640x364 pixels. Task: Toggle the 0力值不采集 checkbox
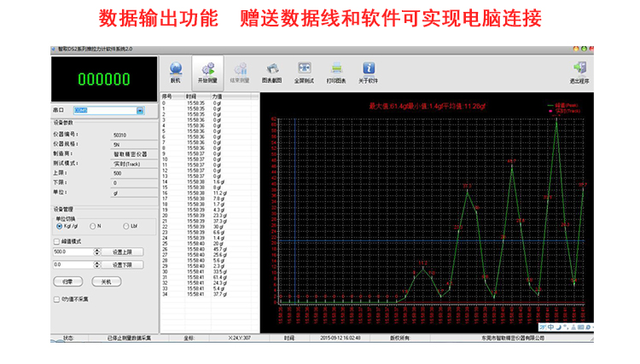point(57,299)
